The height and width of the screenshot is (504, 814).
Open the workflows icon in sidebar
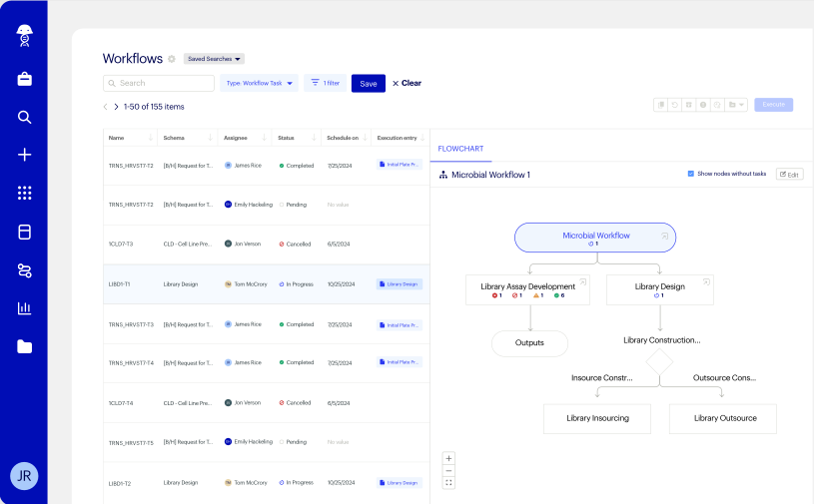pyautogui.click(x=25, y=270)
